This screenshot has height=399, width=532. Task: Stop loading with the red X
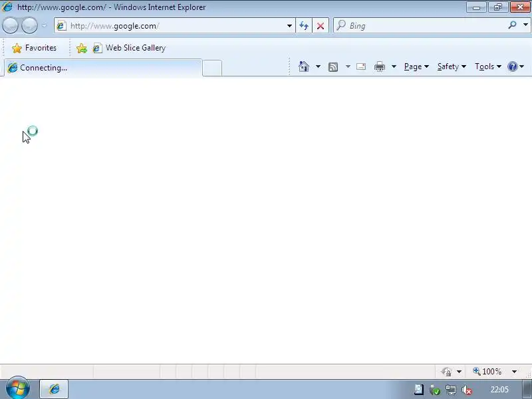321,26
